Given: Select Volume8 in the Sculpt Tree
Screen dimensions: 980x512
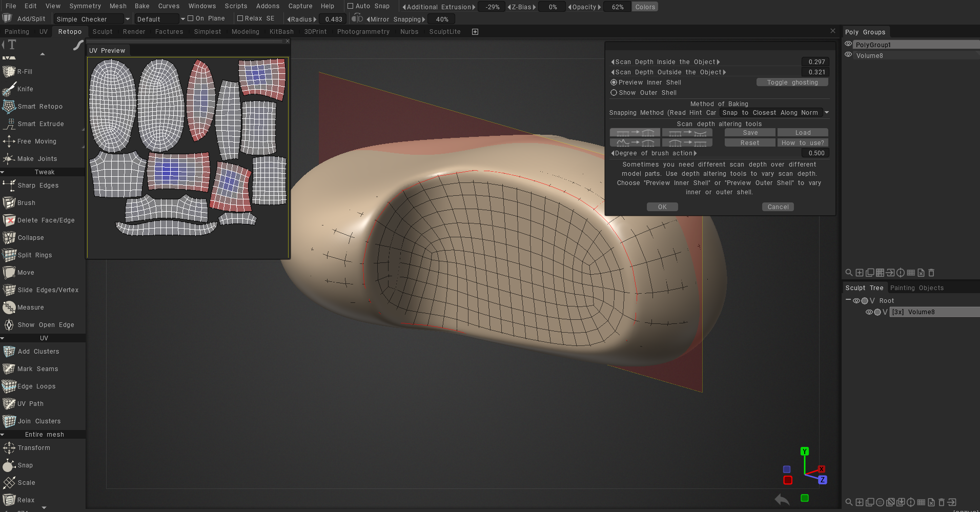Looking at the screenshot, I should [x=921, y=312].
